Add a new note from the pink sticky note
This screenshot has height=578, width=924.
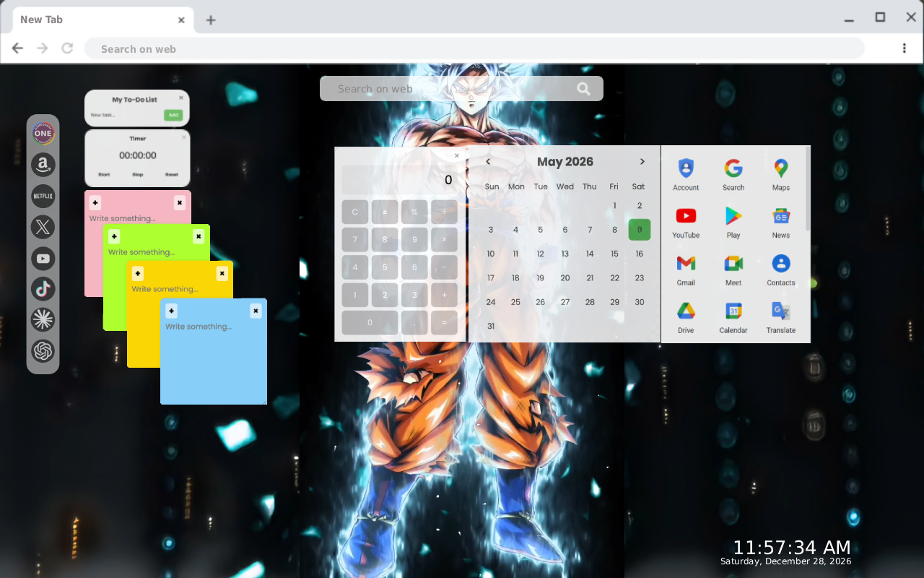[95, 203]
